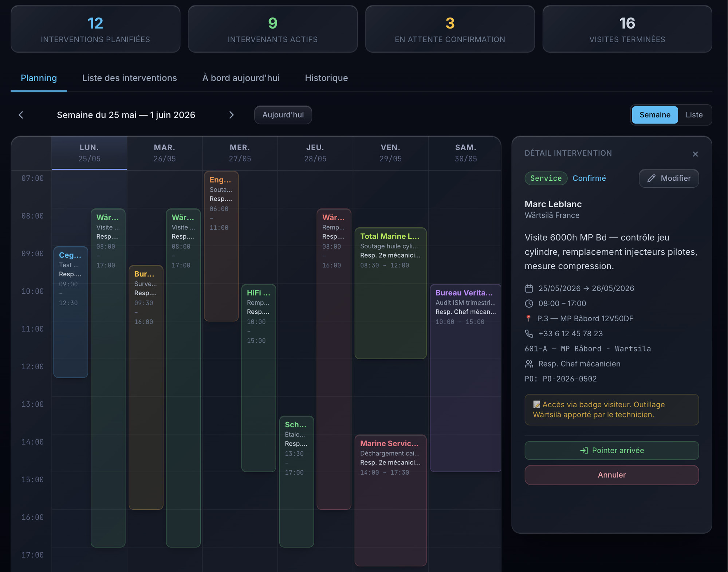
Task: Open the Marine Servic... event 14:00–17:30
Action: (390, 500)
